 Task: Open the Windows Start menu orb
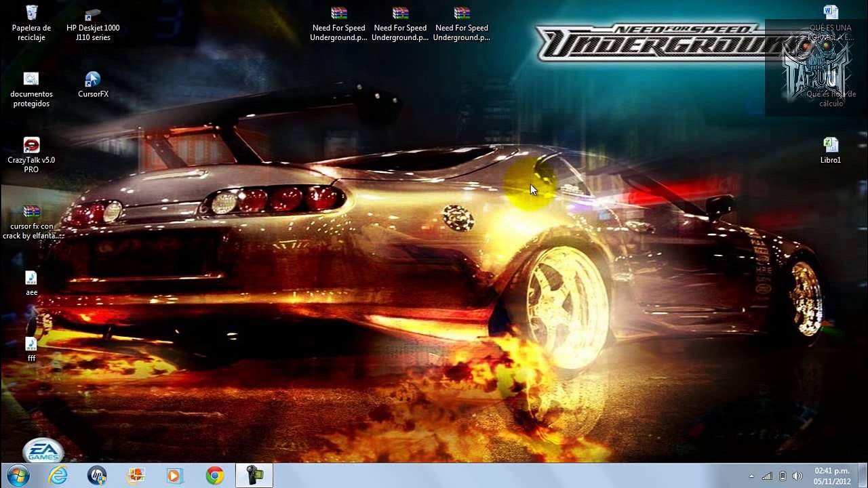(x=18, y=476)
